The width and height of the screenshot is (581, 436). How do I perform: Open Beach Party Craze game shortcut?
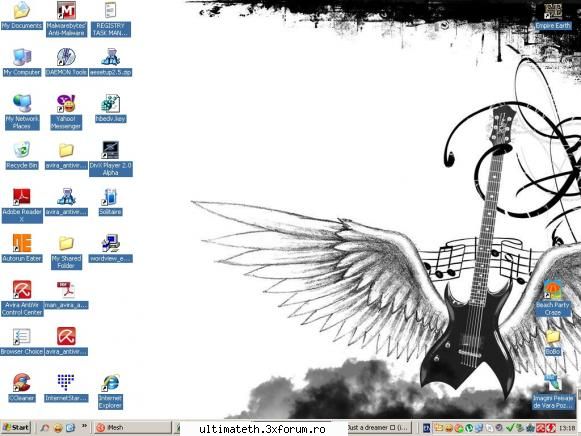tap(552, 290)
